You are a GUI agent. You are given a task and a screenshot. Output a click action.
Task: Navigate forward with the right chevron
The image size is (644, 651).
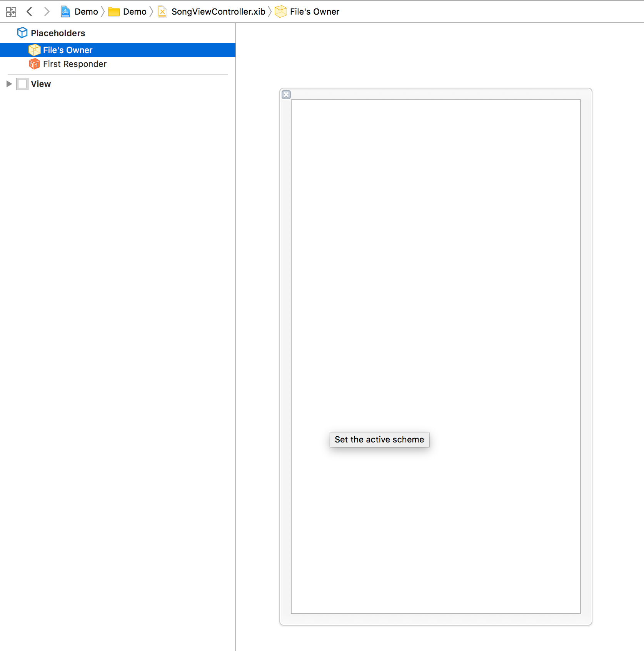pos(47,12)
